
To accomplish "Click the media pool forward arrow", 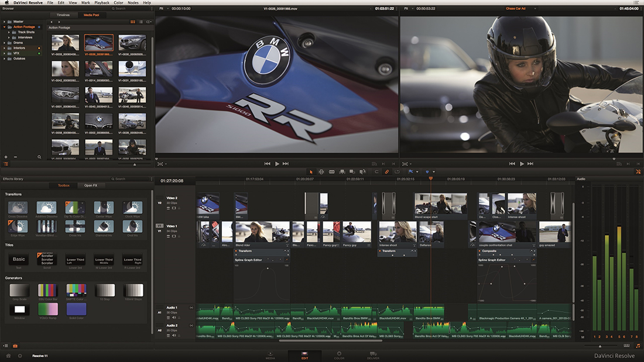I will coord(59,22).
